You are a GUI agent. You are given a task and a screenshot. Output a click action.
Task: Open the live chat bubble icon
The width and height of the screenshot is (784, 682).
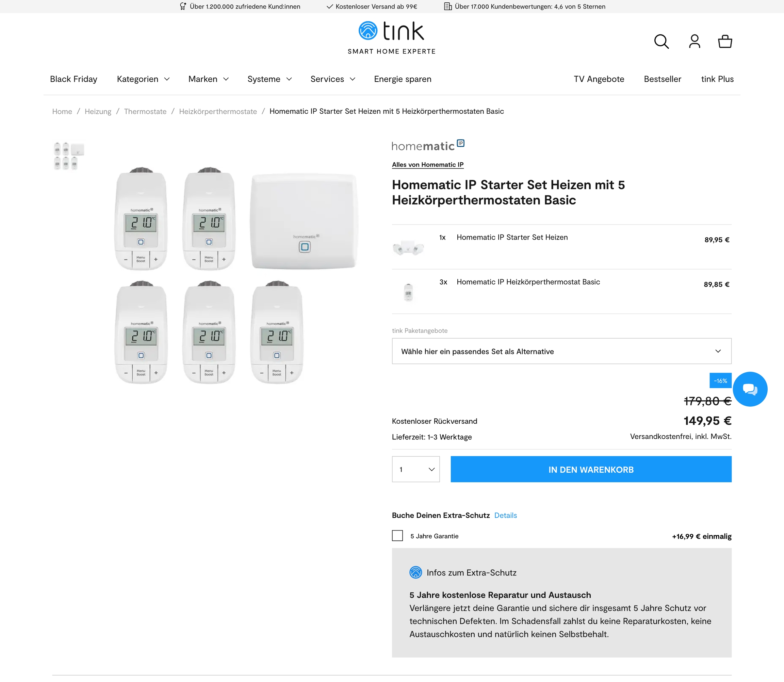(x=750, y=389)
